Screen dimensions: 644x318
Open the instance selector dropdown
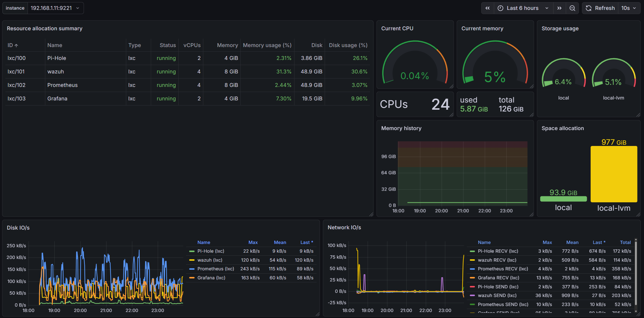[56, 8]
